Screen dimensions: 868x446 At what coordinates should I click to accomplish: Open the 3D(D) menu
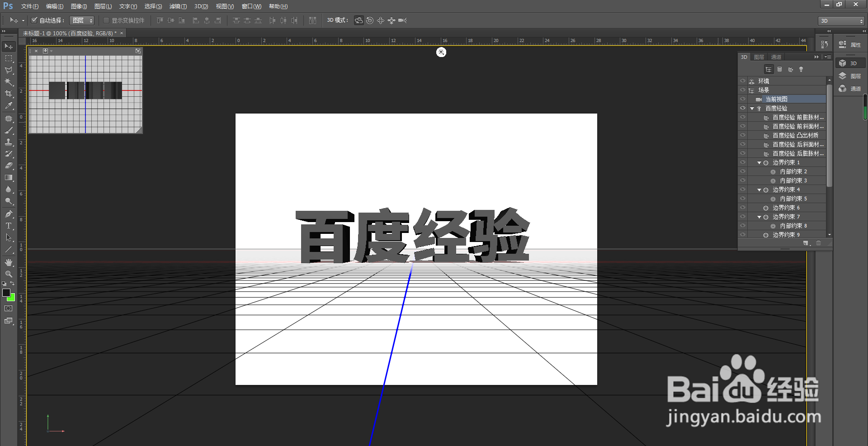(x=201, y=6)
